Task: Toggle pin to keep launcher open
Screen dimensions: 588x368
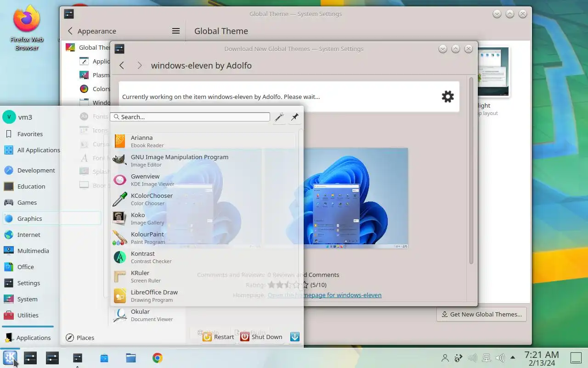Action: 295,117
